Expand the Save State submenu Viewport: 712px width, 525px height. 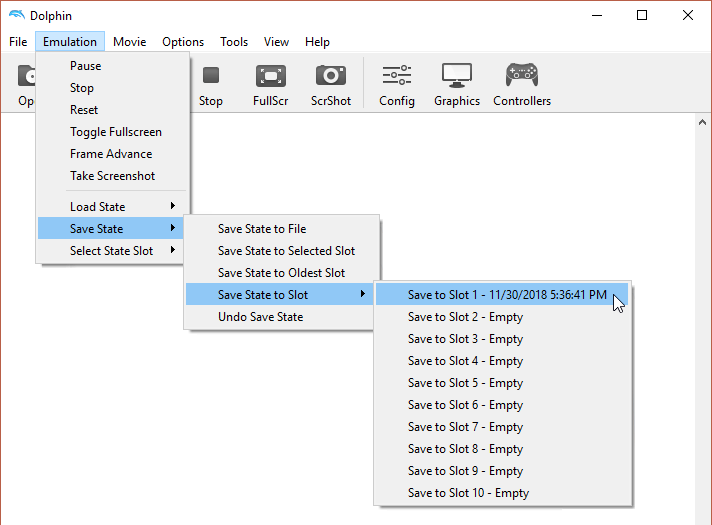[x=111, y=228]
